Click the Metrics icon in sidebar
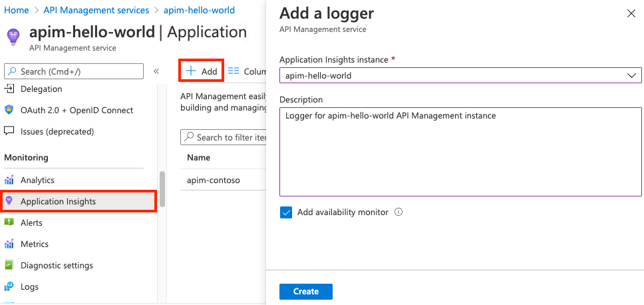Screen dimensions: 644x305 click(9, 244)
